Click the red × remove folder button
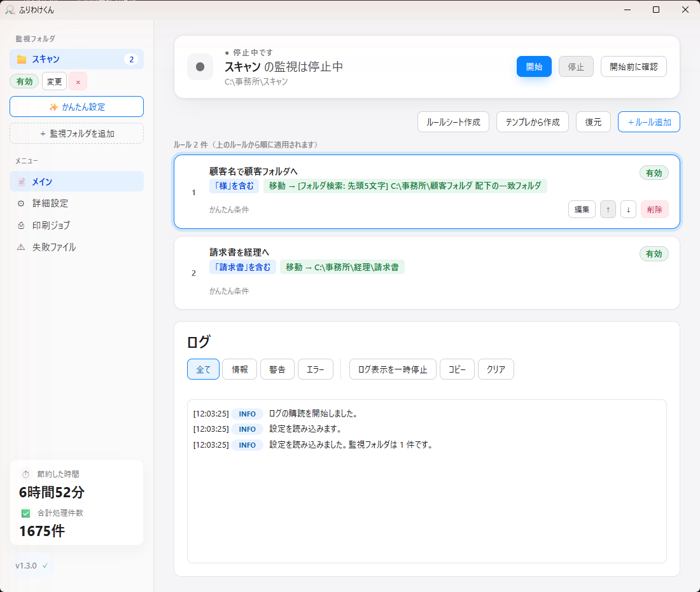 click(x=78, y=81)
